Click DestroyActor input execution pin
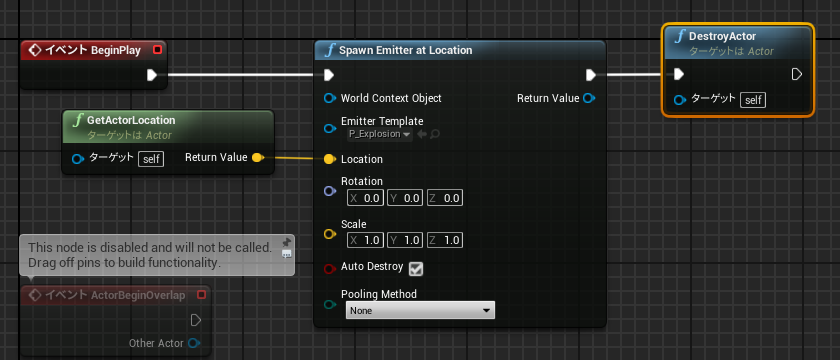Viewport: 840px width, 360px height. coord(679,74)
